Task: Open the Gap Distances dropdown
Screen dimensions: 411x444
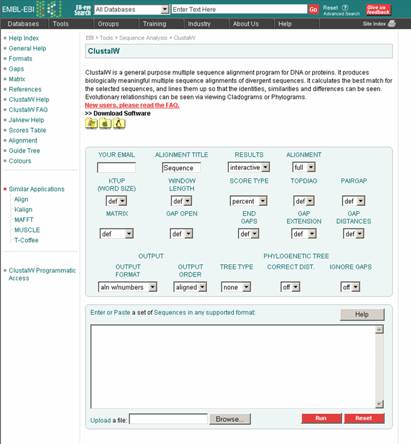Action: [x=354, y=234]
